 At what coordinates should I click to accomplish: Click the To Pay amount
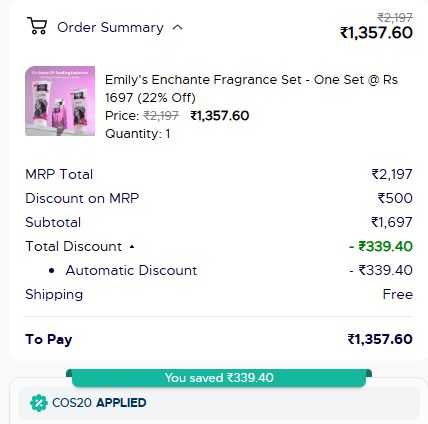pos(380,339)
